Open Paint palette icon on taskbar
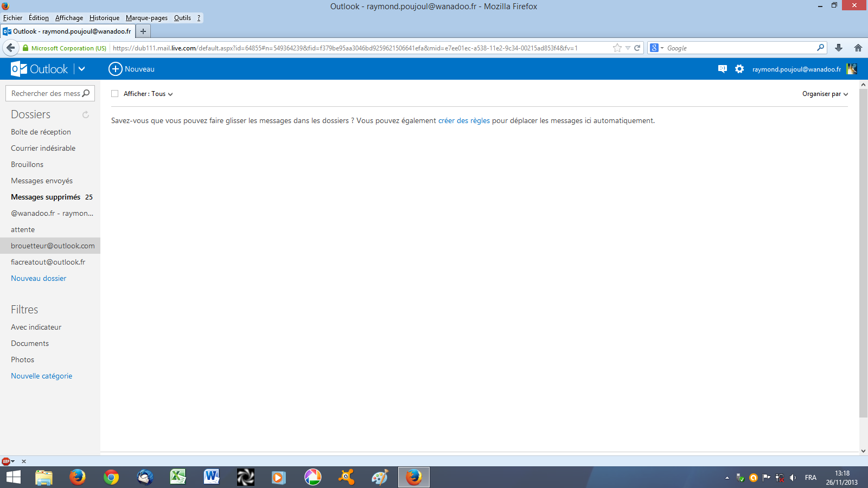The width and height of the screenshot is (868, 488). pos(380,477)
